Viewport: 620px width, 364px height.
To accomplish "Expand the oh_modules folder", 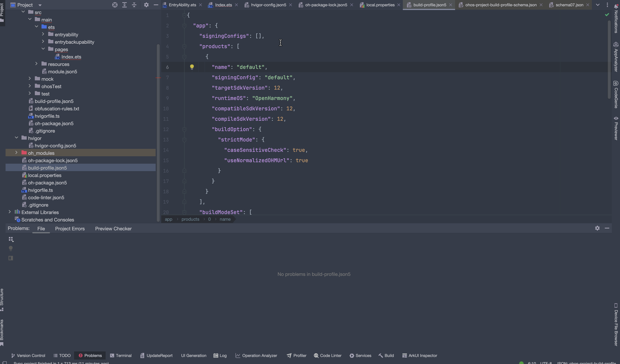I will click(16, 153).
